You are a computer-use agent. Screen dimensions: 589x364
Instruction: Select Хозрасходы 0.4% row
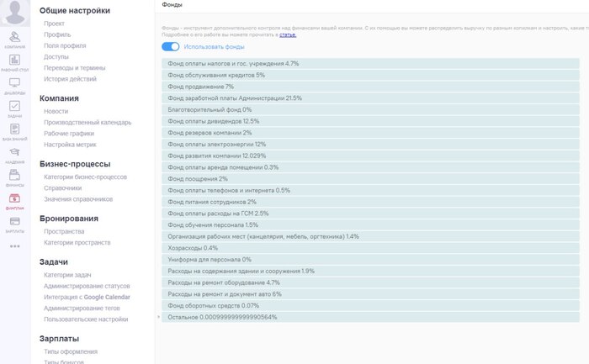(x=370, y=248)
